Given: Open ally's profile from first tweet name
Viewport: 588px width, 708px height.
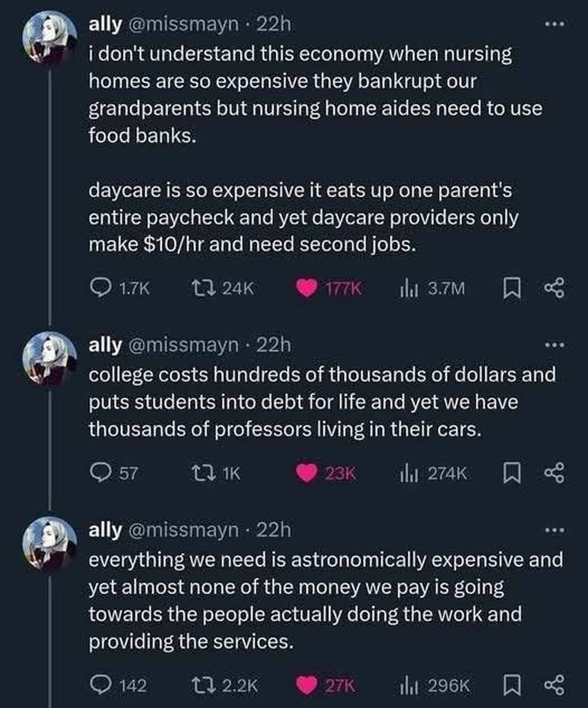Looking at the screenshot, I should [x=105, y=26].
